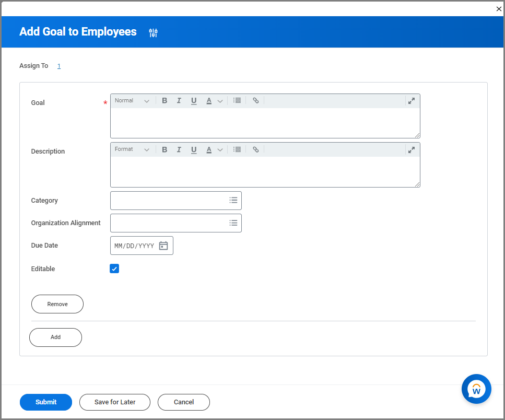This screenshot has width=505, height=420.
Task: Open the Normal paragraph style dropdown
Action: pos(132,101)
